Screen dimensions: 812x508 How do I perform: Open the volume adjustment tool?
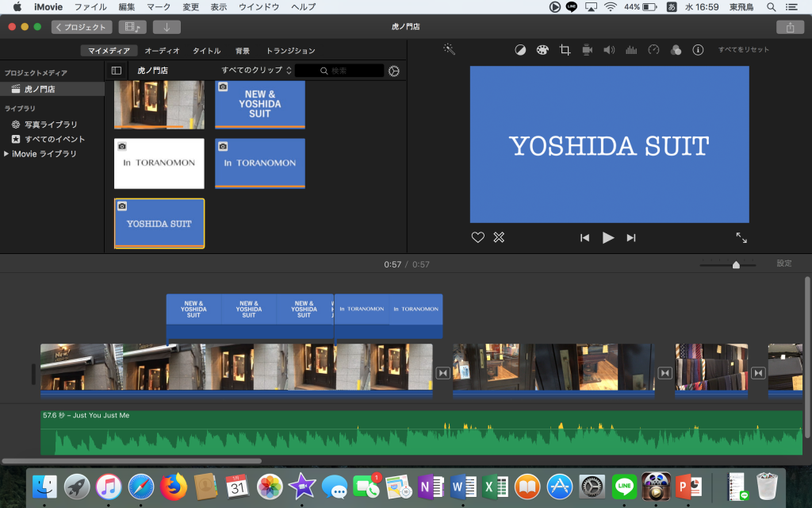click(x=609, y=50)
